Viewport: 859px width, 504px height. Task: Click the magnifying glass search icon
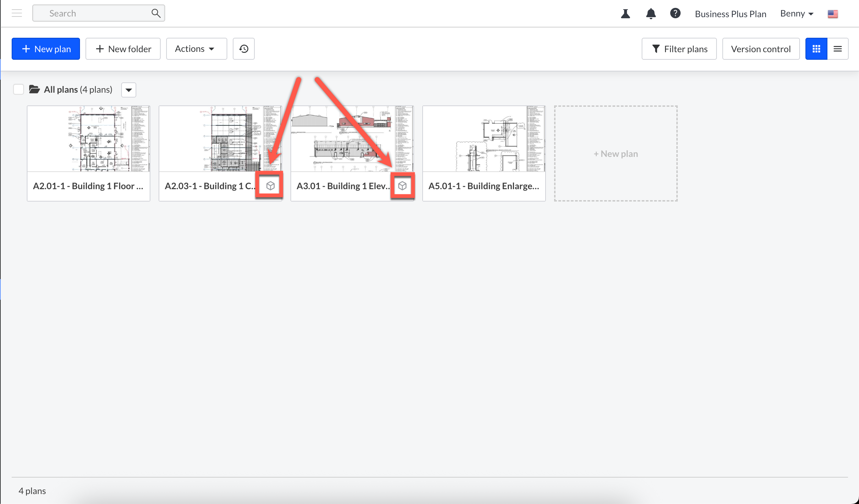pos(156,13)
